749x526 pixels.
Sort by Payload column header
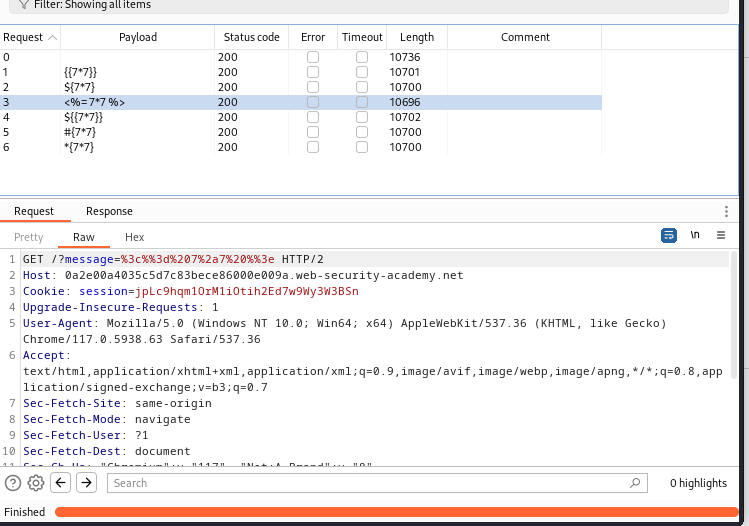138,37
